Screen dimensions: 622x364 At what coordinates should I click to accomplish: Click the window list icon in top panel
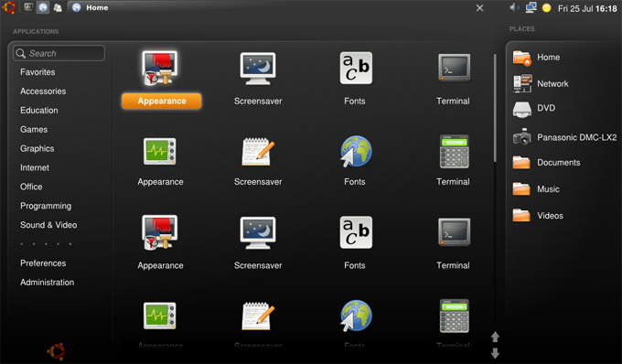pyautogui.click(x=28, y=7)
